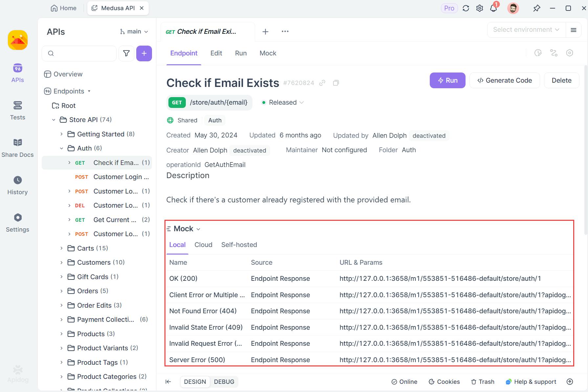Click the purple Run button
Image resolution: width=588 pixels, height=392 pixels.
[x=447, y=80]
